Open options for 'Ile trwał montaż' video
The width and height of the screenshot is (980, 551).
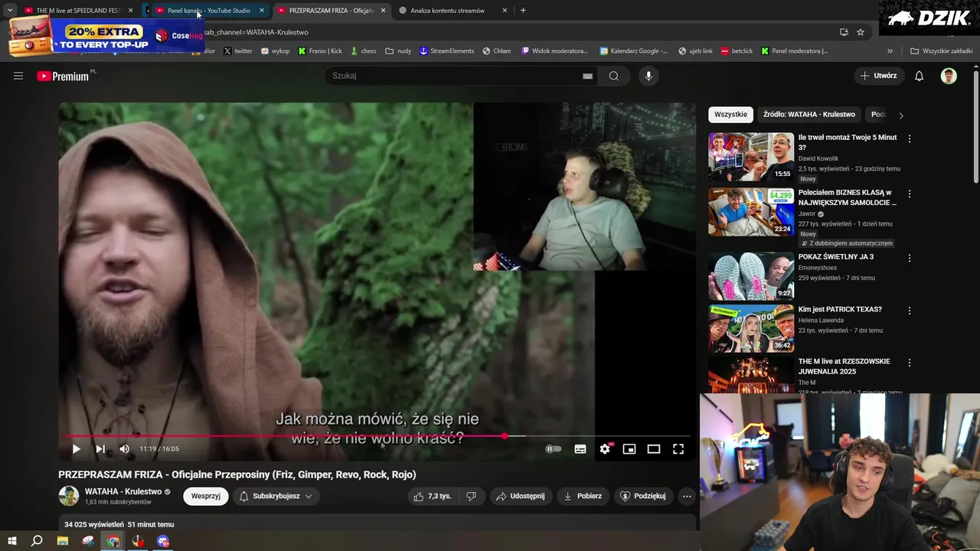pyautogui.click(x=910, y=139)
